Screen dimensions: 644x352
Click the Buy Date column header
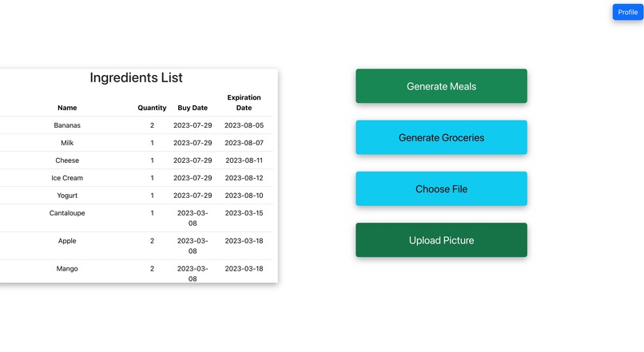(193, 108)
